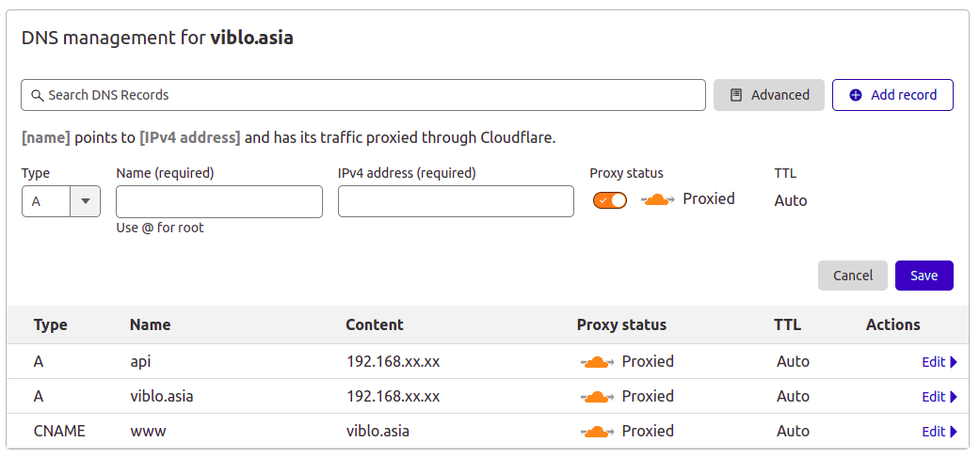Open the record Type dropdown
The image size is (980, 458).
[61, 201]
